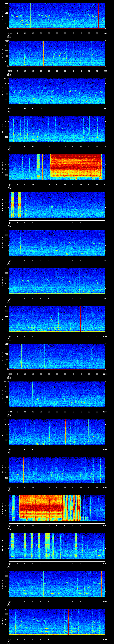
Task: Click the red vertical line near 13 seconds in 5:01:00 panel
Action: click(31, 16)
